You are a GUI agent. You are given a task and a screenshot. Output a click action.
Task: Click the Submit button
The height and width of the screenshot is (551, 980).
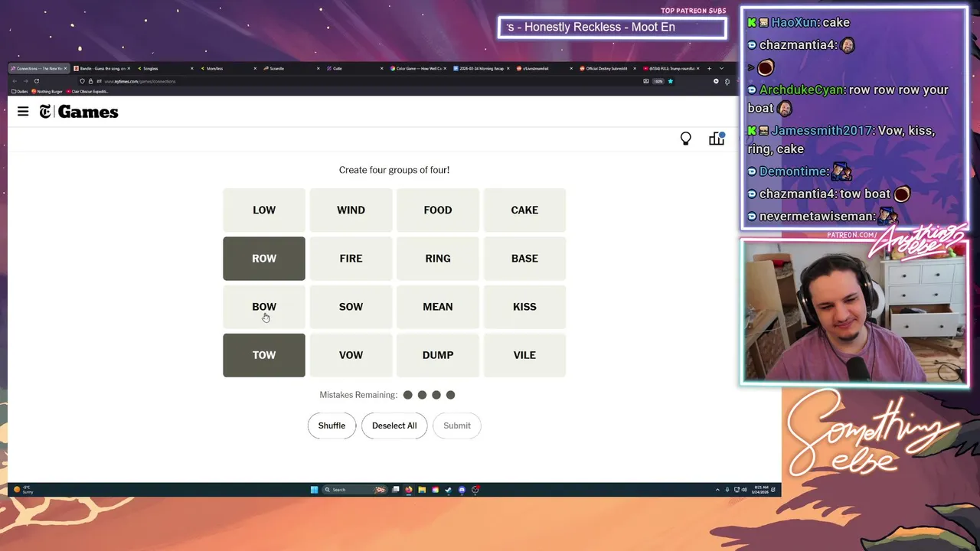[x=457, y=425]
